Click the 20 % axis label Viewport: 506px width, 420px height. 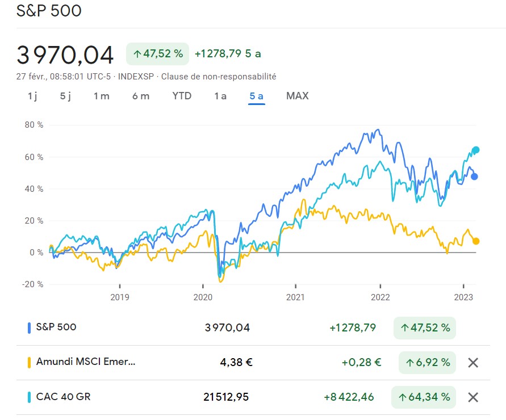pos(34,221)
